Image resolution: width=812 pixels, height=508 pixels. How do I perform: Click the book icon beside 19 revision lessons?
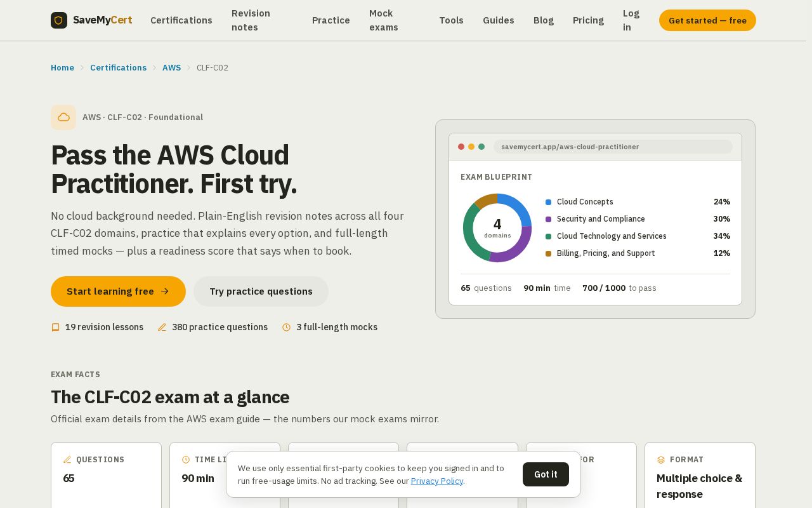[x=55, y=328]
